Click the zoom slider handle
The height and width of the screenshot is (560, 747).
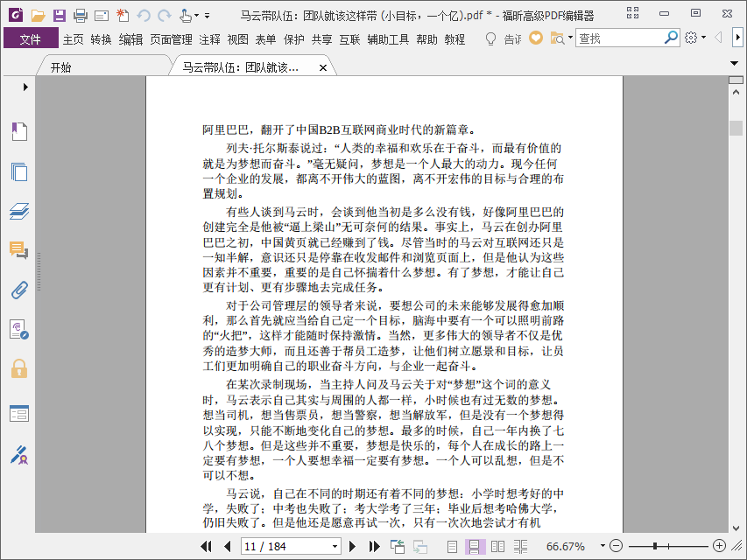(x=655, y=546)
